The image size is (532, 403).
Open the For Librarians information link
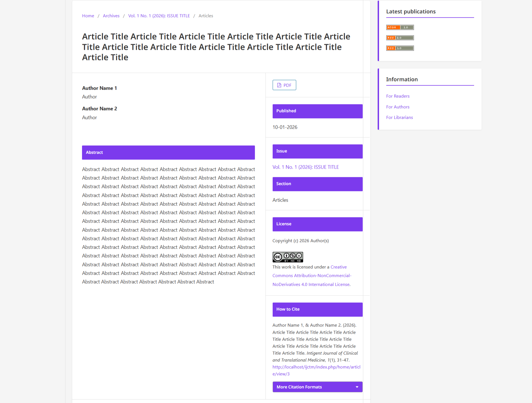click(399, 117)
